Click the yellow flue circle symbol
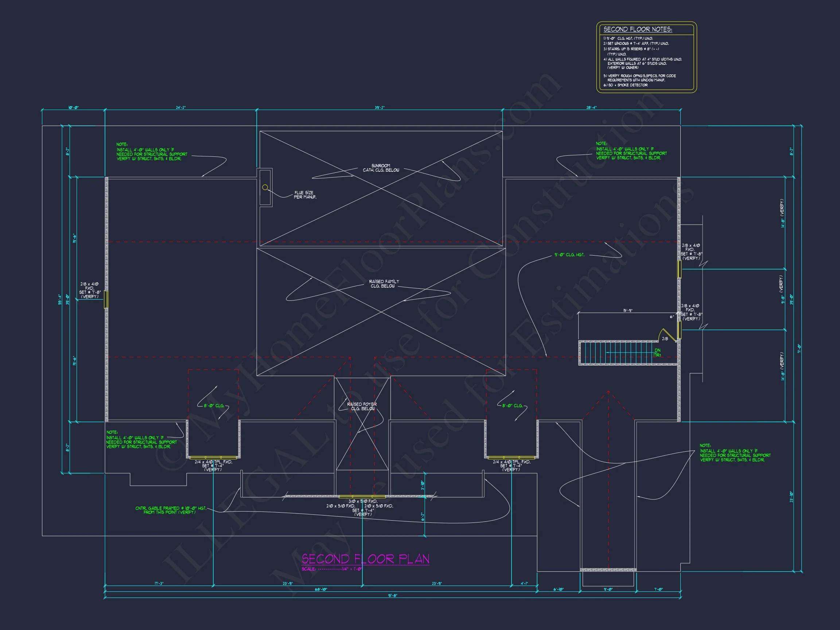The width and height of the screenshot is (840, 630). [265, 187]
